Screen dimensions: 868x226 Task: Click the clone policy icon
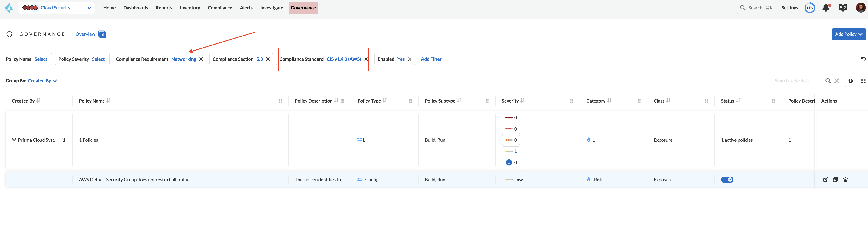tap(835, 180)
